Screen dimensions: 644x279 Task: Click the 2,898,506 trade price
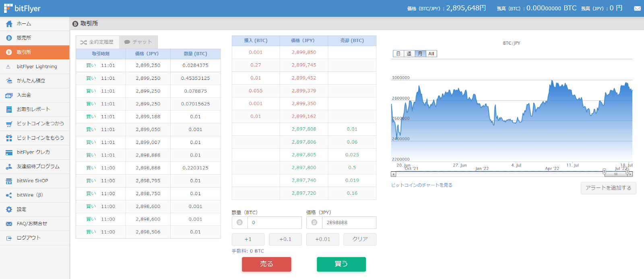(148, 232)
